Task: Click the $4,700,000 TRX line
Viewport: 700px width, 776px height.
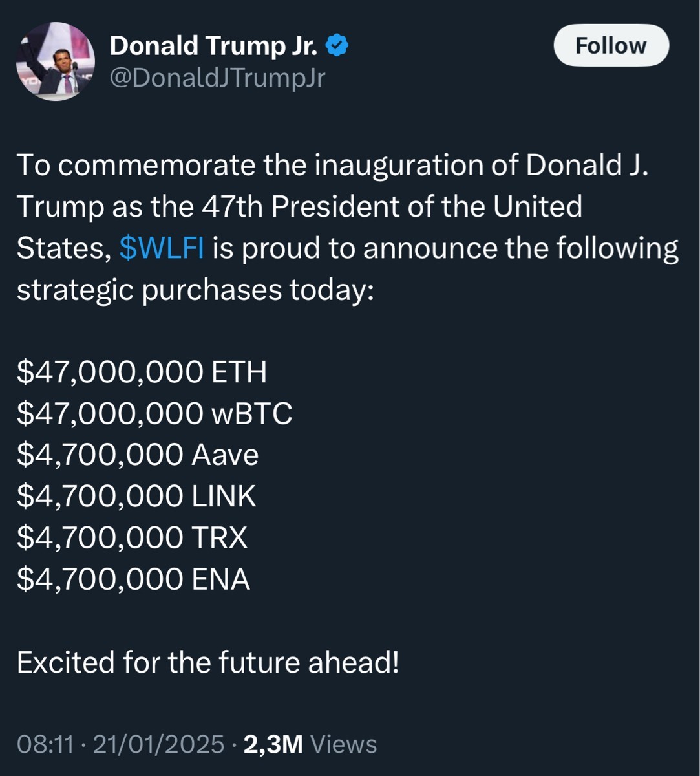Action: click(132, 538)
